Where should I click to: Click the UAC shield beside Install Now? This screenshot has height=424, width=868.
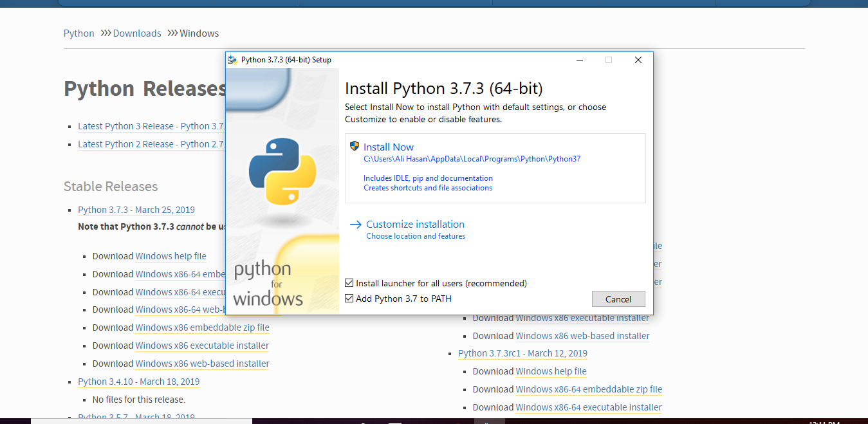tap(355, 146)
